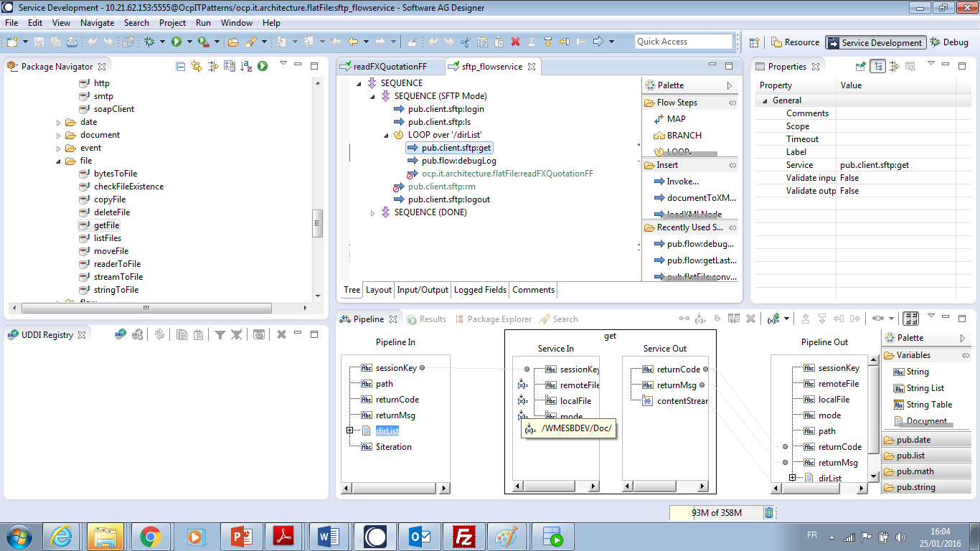
Task: Switch to the Input/Output tab
Action: pos(423,290)
